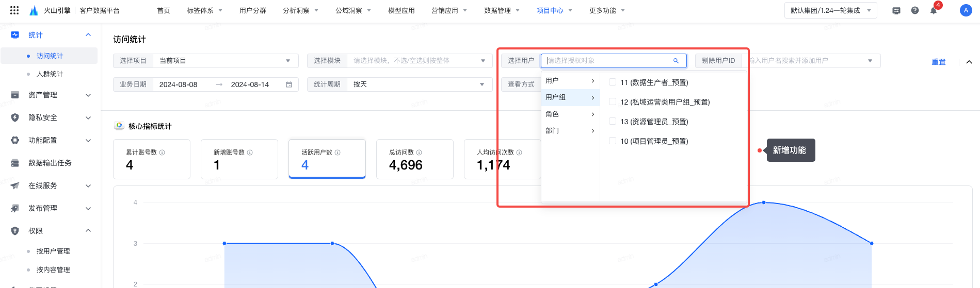980x288 pixels.
Task: Go to 访问统计 in sidebar
Action: coord(50,56)
